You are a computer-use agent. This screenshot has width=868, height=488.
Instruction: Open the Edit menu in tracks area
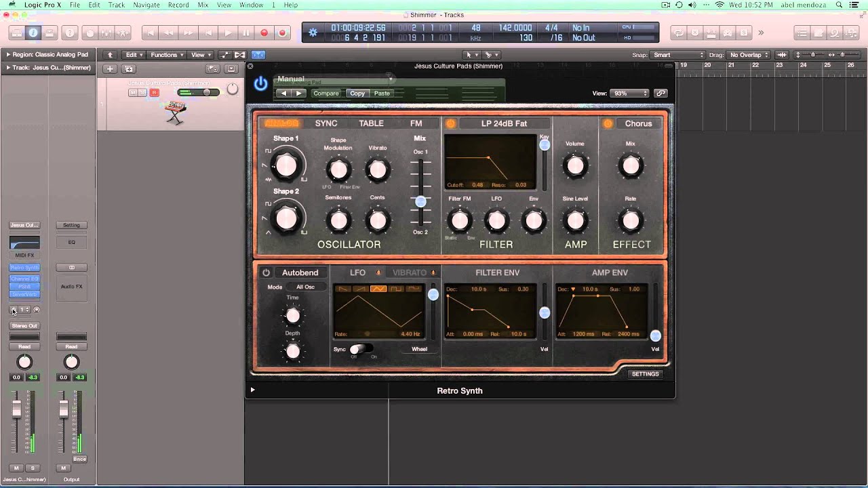point(134,55)
